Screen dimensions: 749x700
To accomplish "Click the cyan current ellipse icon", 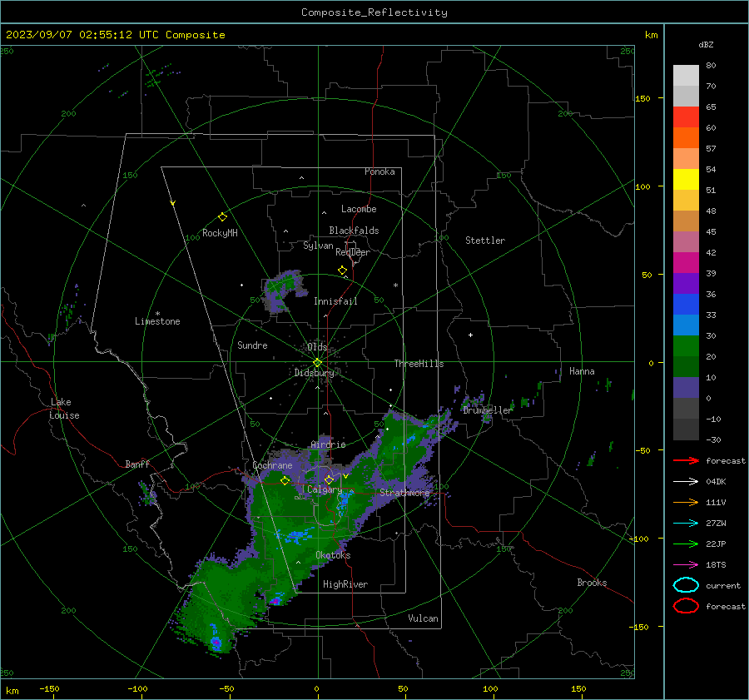I will point(686,585).
